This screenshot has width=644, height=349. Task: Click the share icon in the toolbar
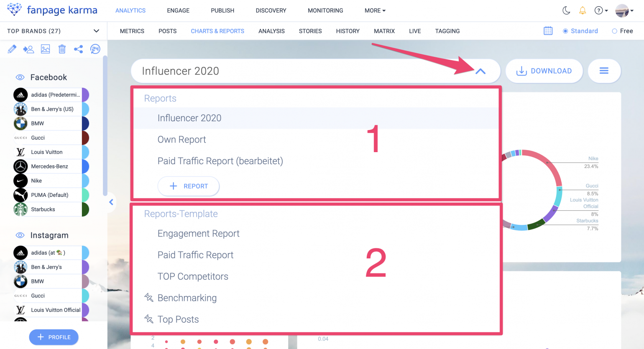point(79,49)
